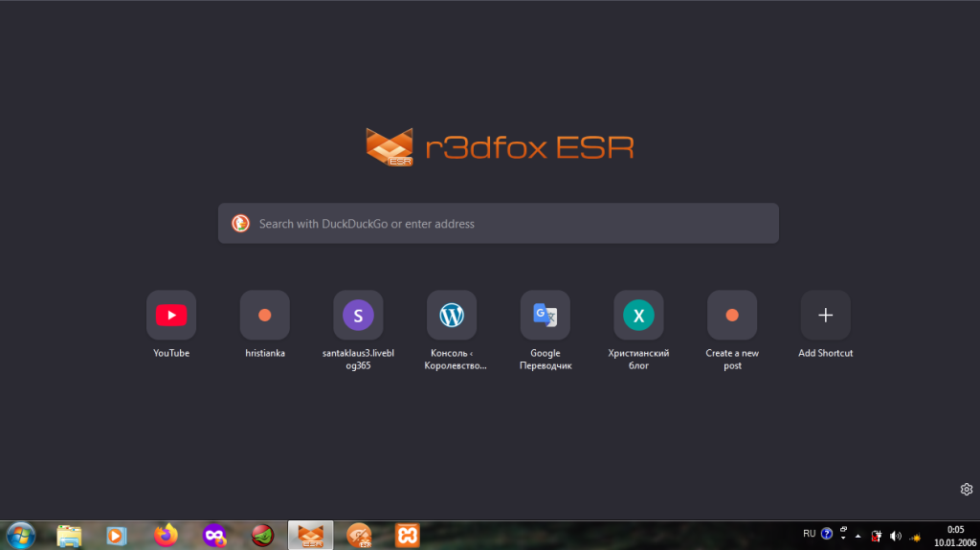The width and height of the screenshot is (980, 550).
Task: Open the Google Переводчик shortcut
Action: pos(545,315)
